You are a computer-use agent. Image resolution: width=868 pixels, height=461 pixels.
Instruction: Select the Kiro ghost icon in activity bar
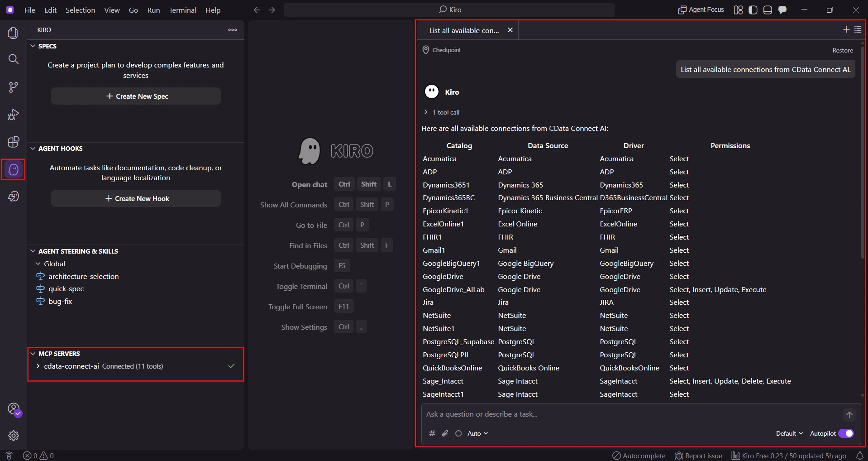tap(13, 169)
